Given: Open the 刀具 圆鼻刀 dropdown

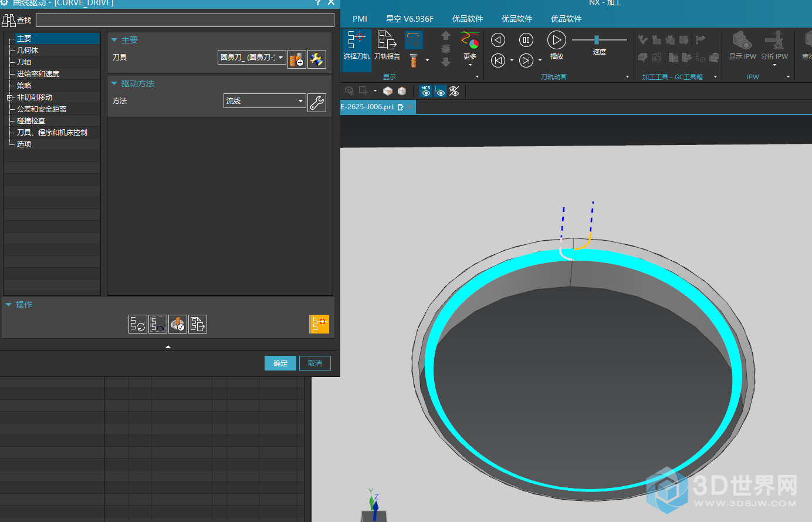Looking at the screenshot, I should (252, 58).
